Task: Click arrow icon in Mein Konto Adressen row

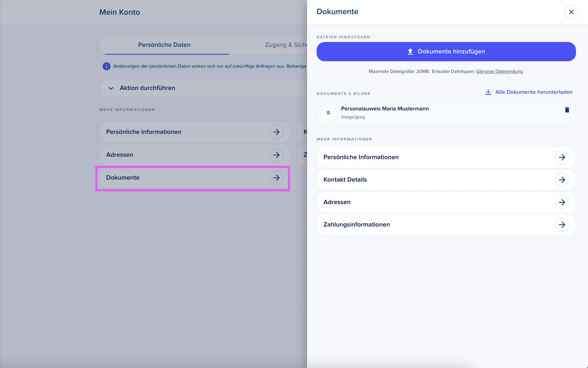Action: coord(276,155)
